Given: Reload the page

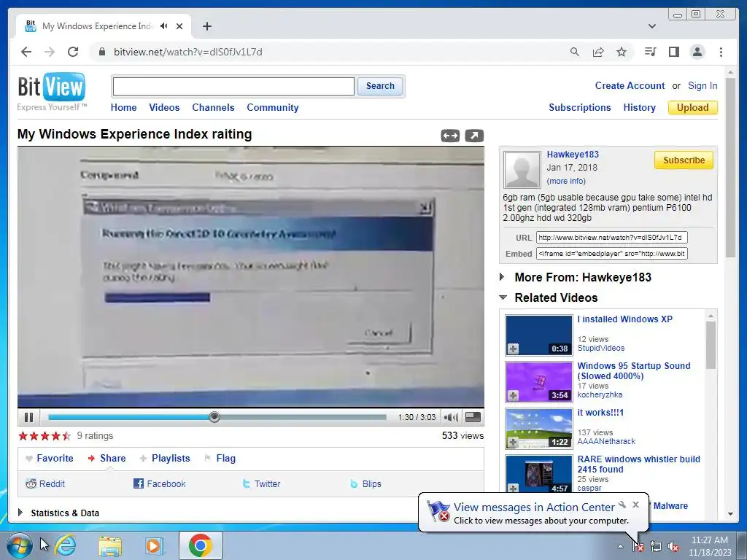Looking at the screenshot, I should point(73,52).
